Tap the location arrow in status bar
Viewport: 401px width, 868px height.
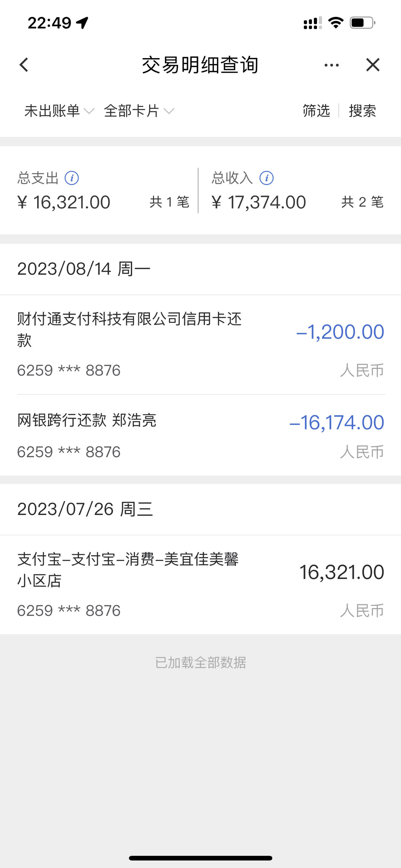[x=82, y=23]
